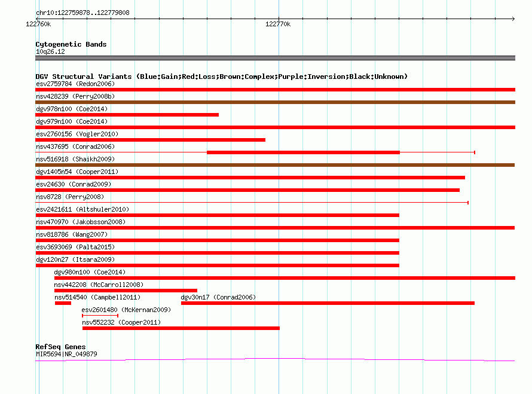Viewport: 532px width, 394px height.
Task: Select the dgv978n100 red variant bar
Action: (127, 115)
